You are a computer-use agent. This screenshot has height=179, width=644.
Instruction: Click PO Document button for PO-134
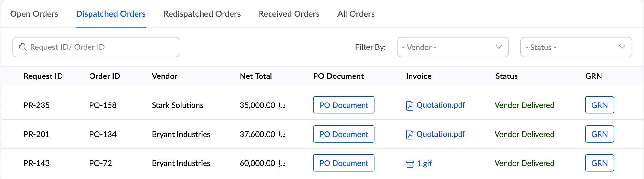tap(344, 134)
